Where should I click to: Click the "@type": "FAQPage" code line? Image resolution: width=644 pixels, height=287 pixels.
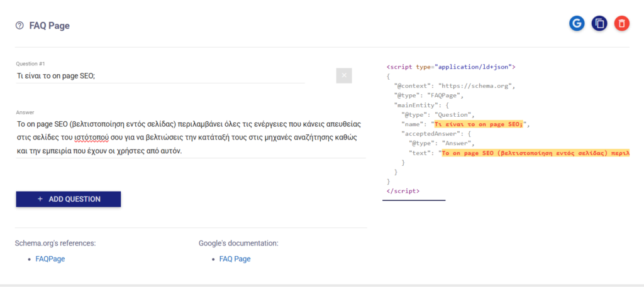428,95
